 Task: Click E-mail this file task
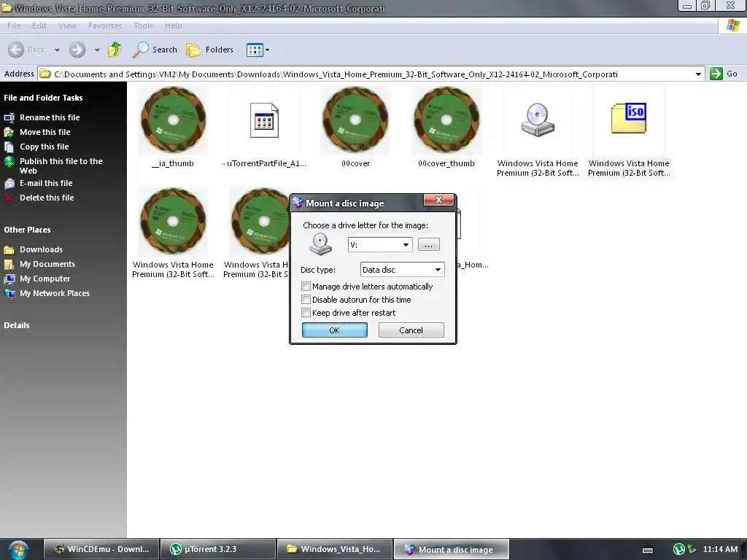tap(46, 183)
